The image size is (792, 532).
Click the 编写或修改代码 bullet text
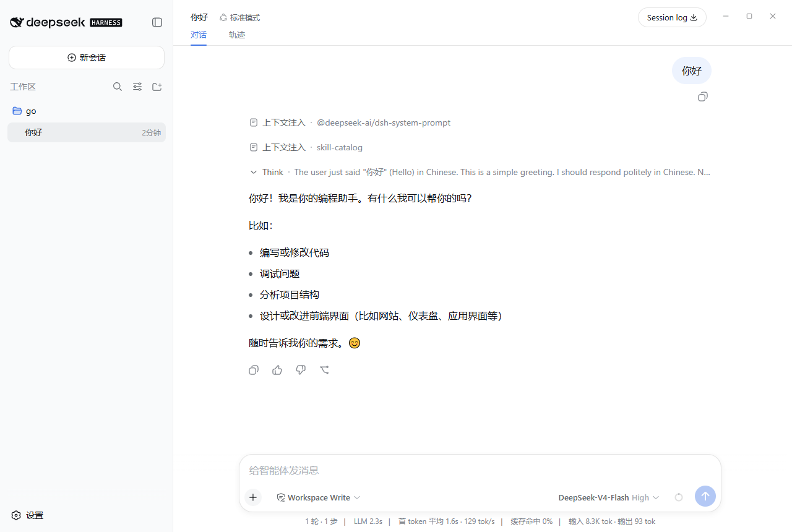click(295, 252)
